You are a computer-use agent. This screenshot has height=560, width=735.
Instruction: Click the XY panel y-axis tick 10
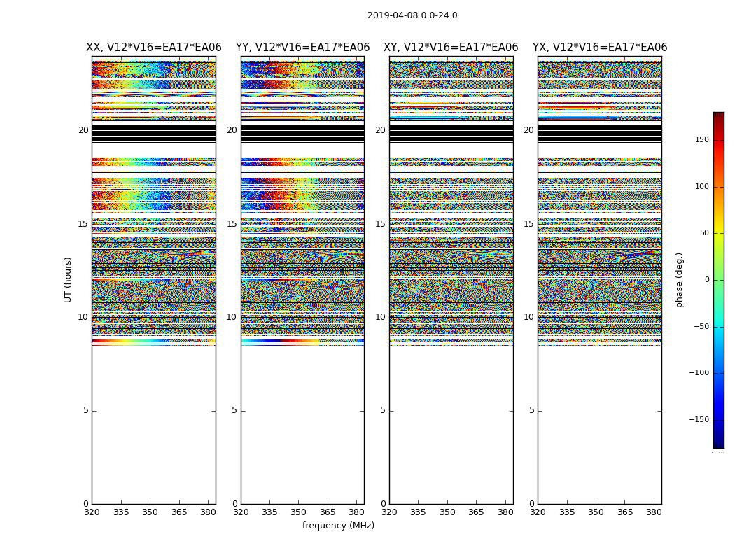coord(381,317)
